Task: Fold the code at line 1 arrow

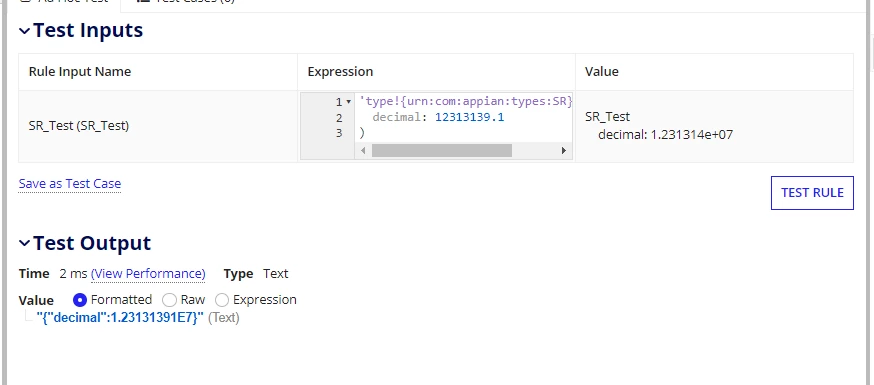Action: tap(349, 102)
